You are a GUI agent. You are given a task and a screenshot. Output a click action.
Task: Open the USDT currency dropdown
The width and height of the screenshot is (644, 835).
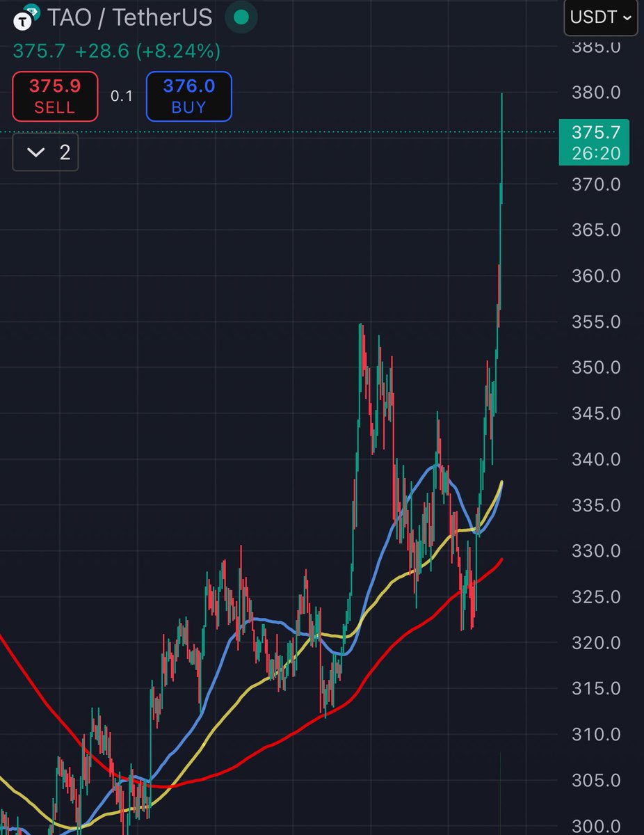(x=602, y=18)
